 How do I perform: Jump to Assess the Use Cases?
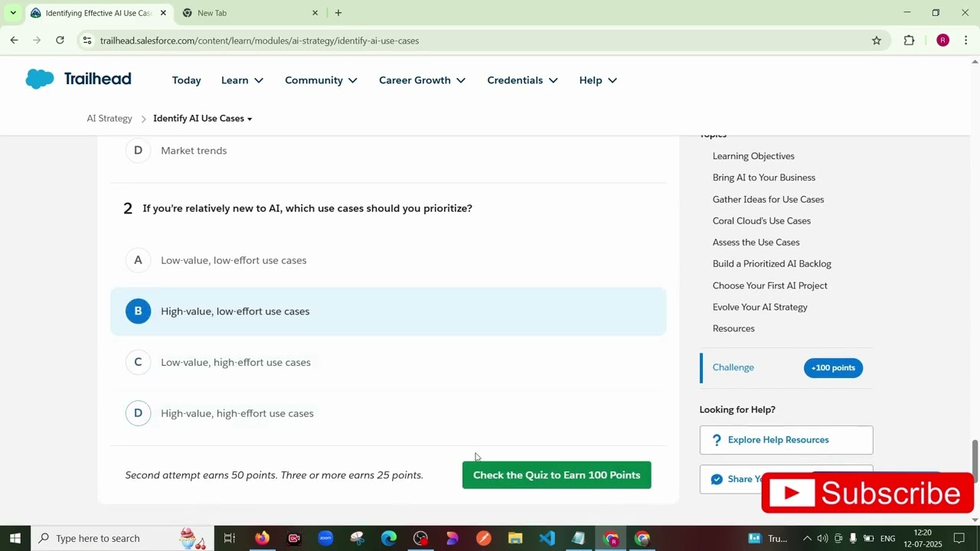pos(756,243)
